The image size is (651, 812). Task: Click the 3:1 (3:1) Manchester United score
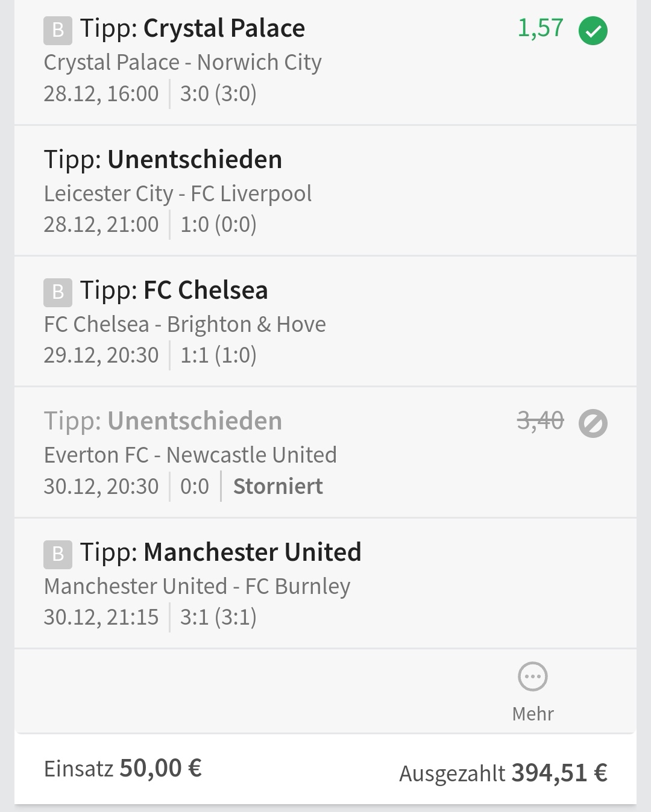(x=218, y=617)
